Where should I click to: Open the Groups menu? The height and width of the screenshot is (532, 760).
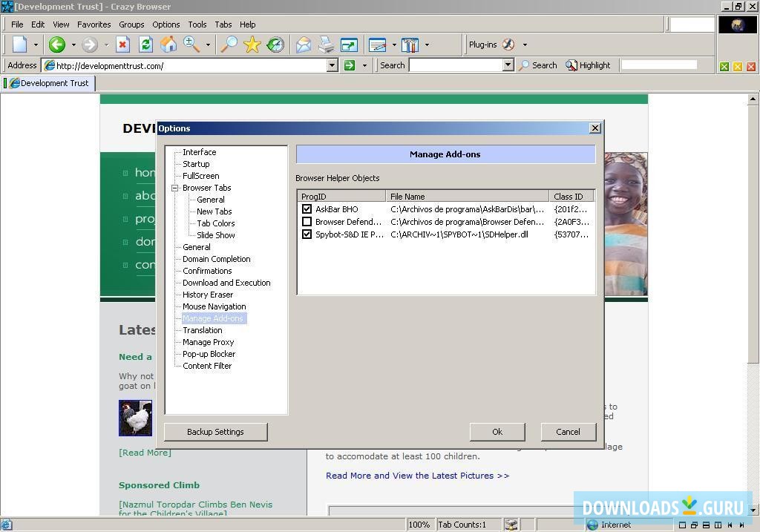point(131,24)
